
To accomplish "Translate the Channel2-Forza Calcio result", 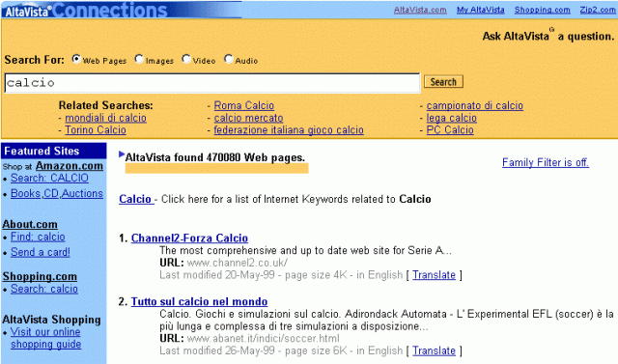I will coord(434,275).
